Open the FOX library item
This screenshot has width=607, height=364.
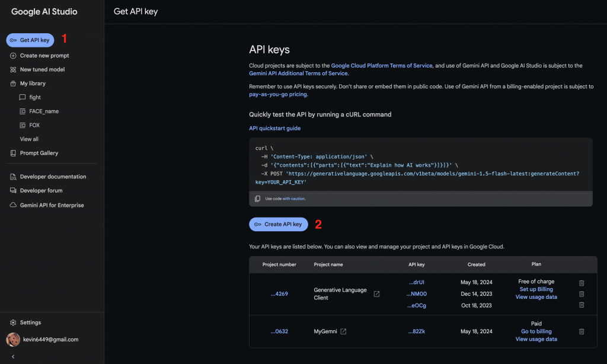point(34,126)
